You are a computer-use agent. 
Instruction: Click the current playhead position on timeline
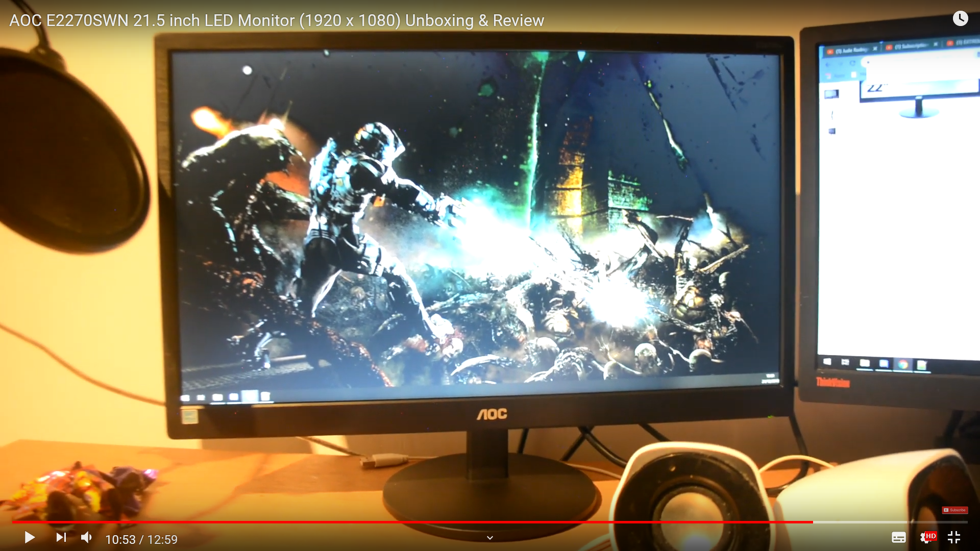coord(813,522)
